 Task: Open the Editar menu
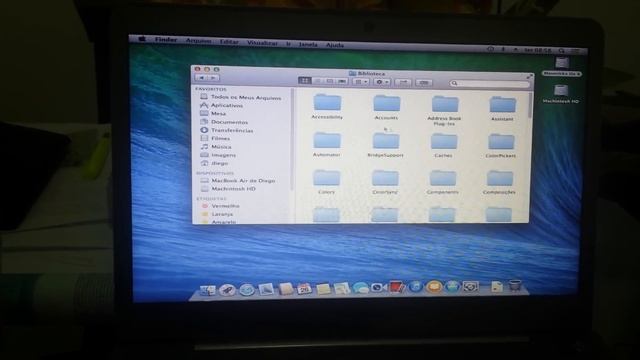point(229,42)
